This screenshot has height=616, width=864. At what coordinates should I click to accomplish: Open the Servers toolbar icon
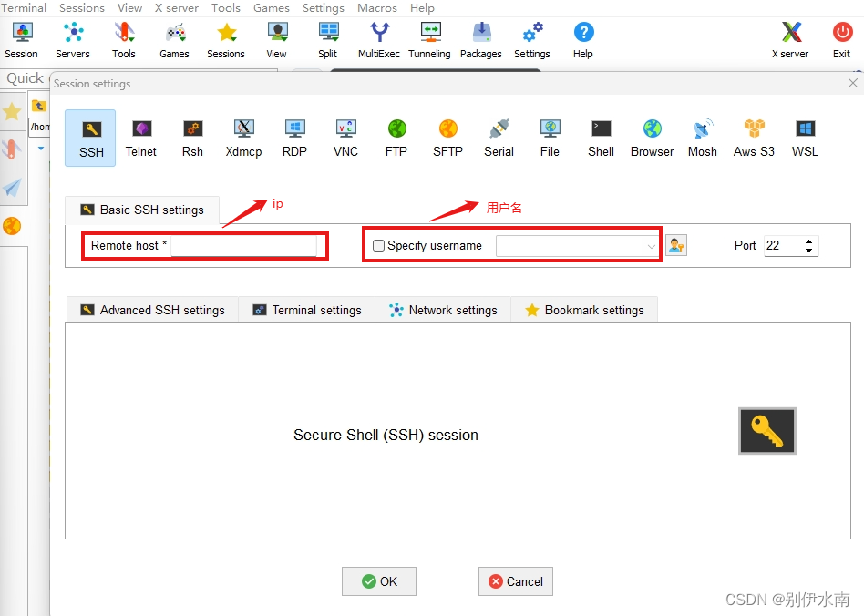coord(73,40)
